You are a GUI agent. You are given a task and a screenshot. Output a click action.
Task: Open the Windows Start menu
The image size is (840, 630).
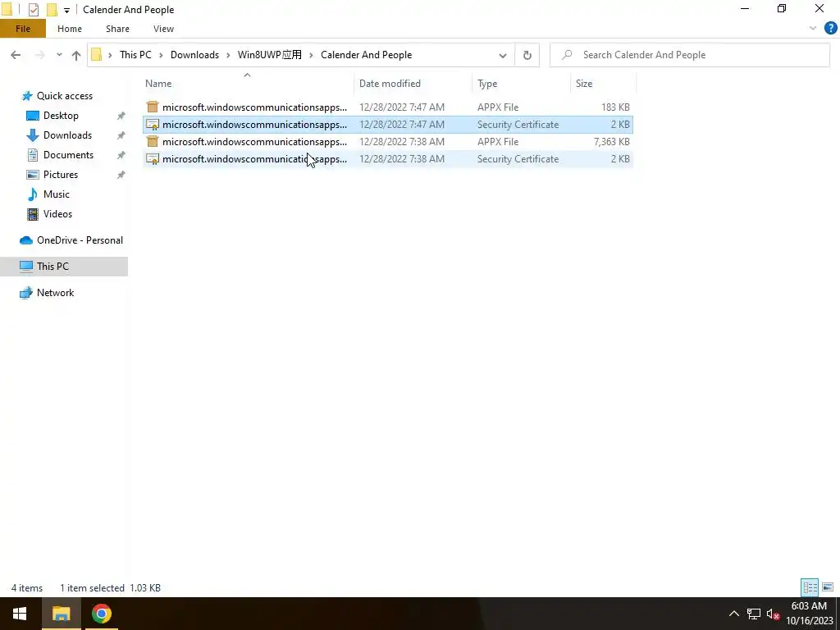20,614
